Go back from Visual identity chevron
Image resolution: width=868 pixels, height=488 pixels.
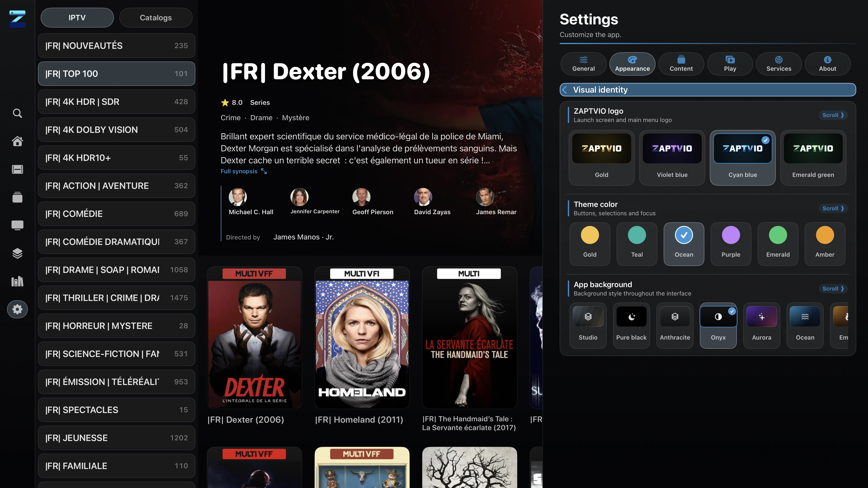pyautogui.click(x=565, y=90)
